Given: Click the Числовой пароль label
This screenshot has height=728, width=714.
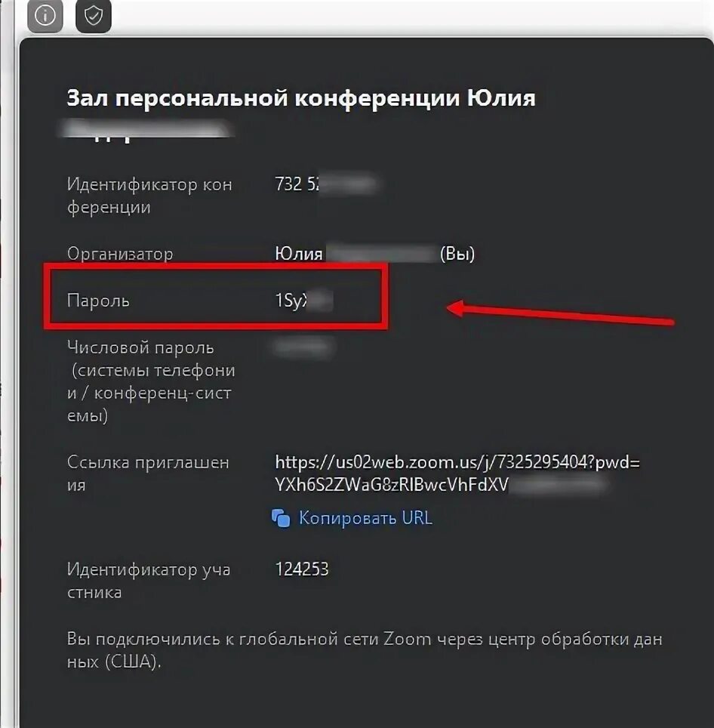Looking at the screenshot, I should [151, 381].
